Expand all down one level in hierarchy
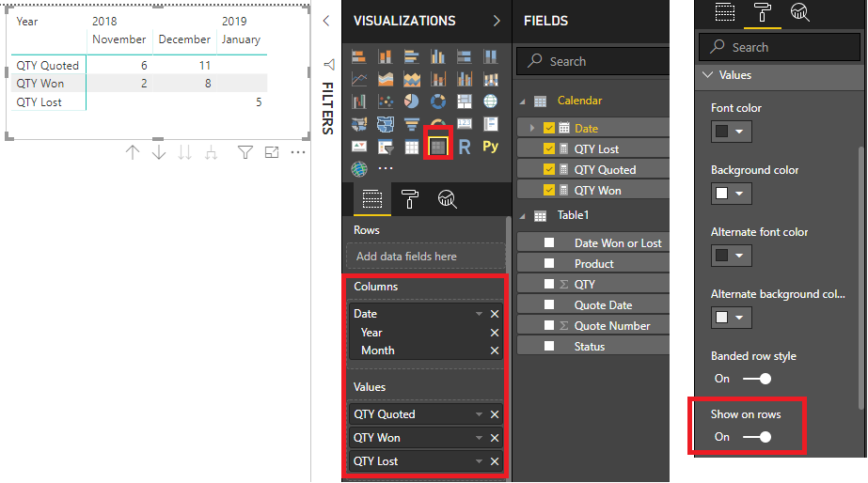 tap(211, 153)
